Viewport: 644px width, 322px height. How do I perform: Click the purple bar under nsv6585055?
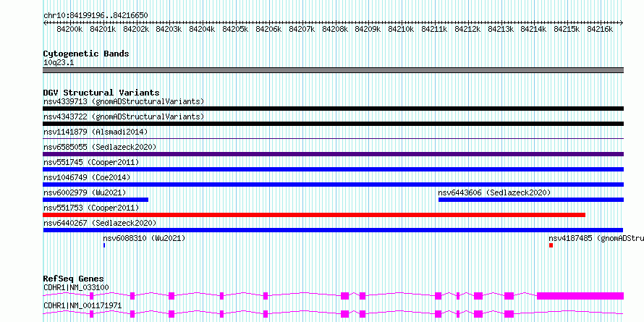click(333, 154)
